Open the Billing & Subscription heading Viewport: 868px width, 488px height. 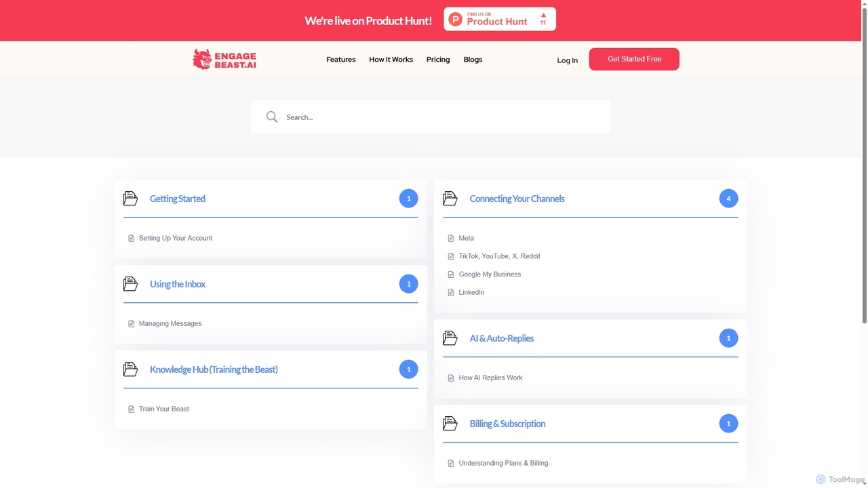[507, 424]
